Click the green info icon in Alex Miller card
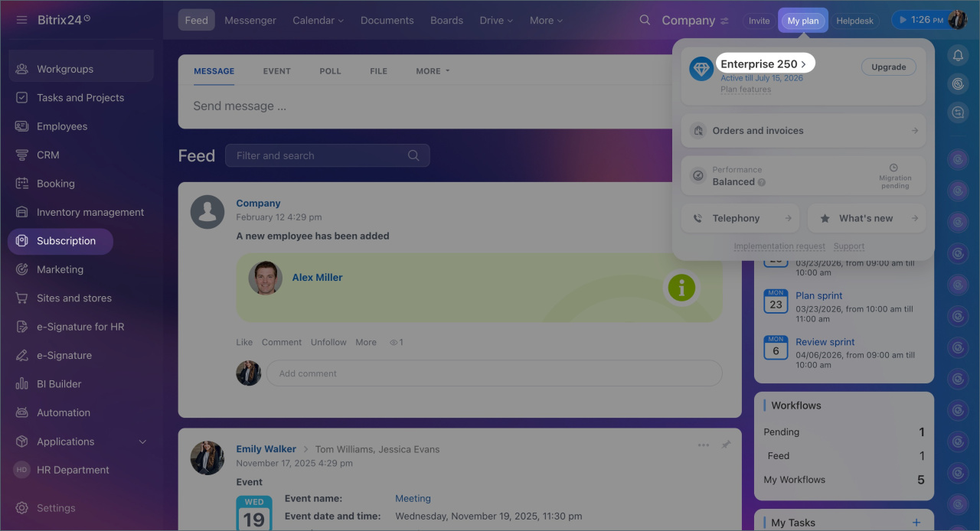This screenshot has width=980, height=531. (681, 288)
